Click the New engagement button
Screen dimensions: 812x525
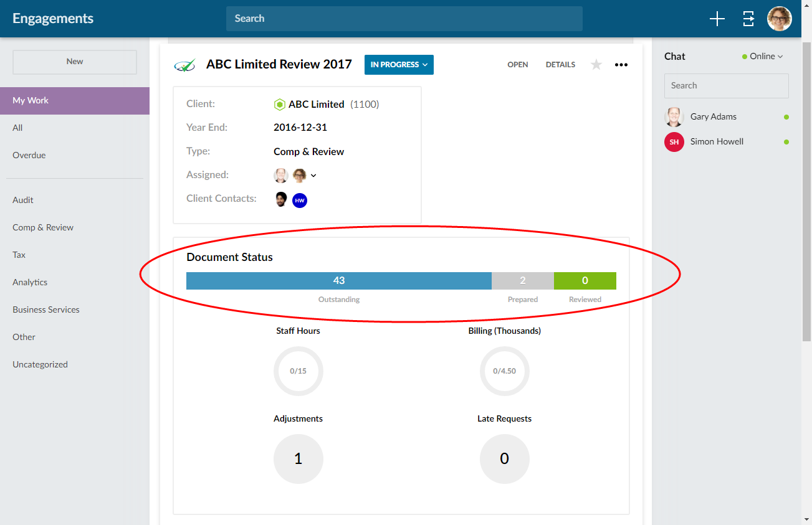pos(75,62)
